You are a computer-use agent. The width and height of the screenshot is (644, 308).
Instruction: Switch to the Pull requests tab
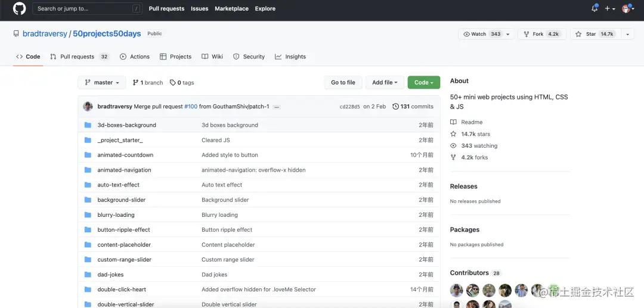click(80, 57)
